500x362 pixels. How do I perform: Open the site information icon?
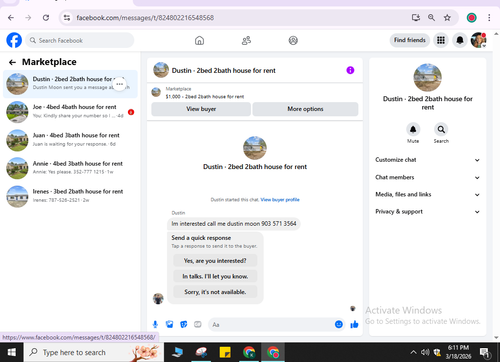click(67, 18)
